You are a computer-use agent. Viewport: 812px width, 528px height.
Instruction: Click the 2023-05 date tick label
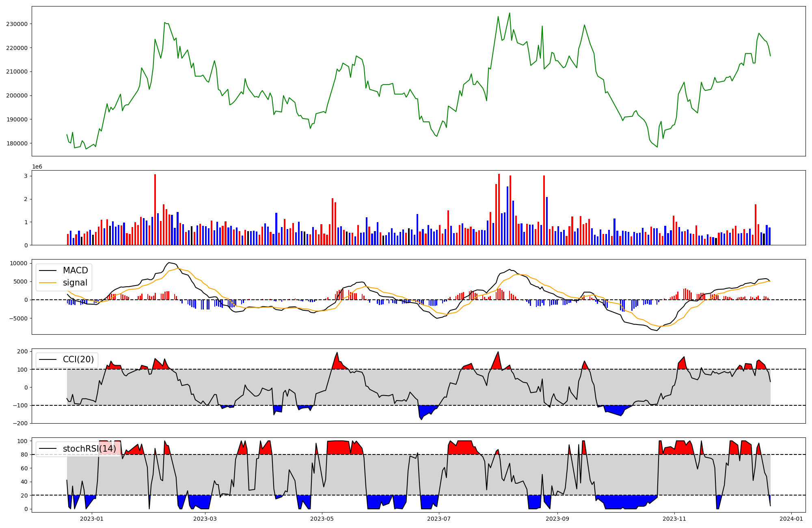click(x=322, y=519)
